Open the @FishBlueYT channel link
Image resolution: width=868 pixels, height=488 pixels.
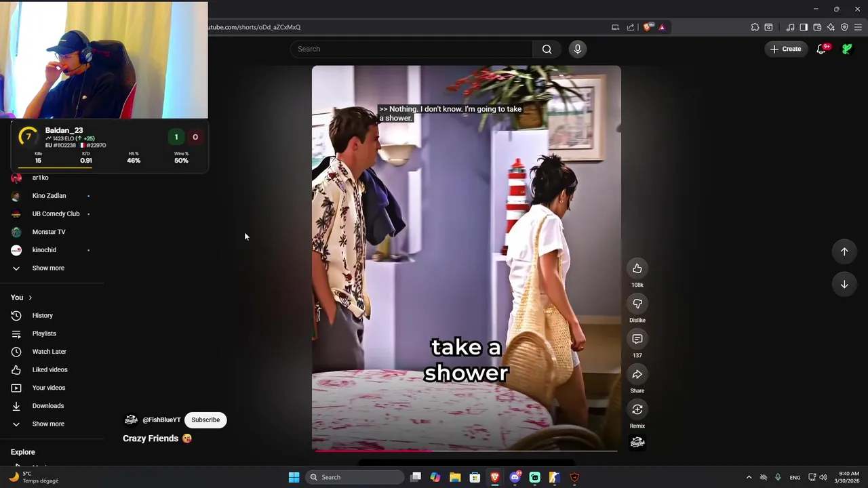pyautogui.click(x=161, y=420)
